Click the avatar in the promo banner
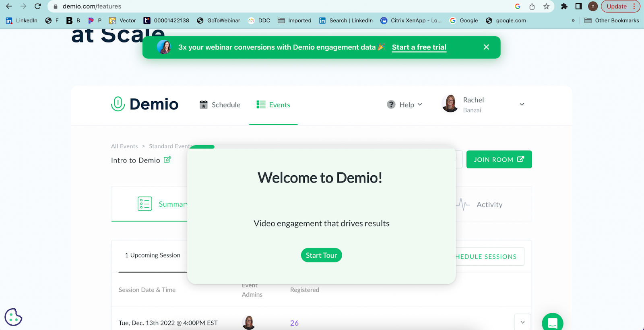Image resolution: width=644 pixels, height=330 pixels. click(164, 47)
